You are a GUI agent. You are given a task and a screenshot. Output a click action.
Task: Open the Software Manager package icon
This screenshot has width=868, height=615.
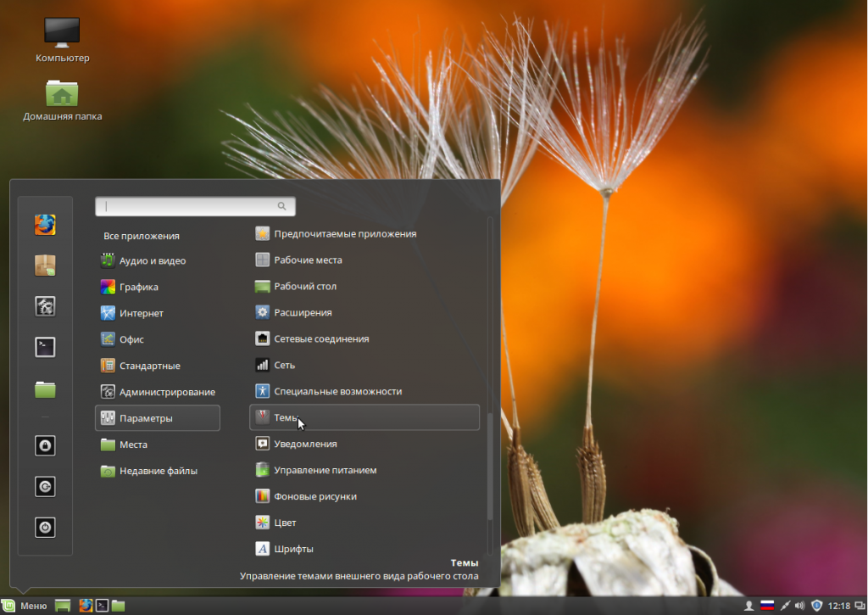pyautogui.click(x=45, y=266)
